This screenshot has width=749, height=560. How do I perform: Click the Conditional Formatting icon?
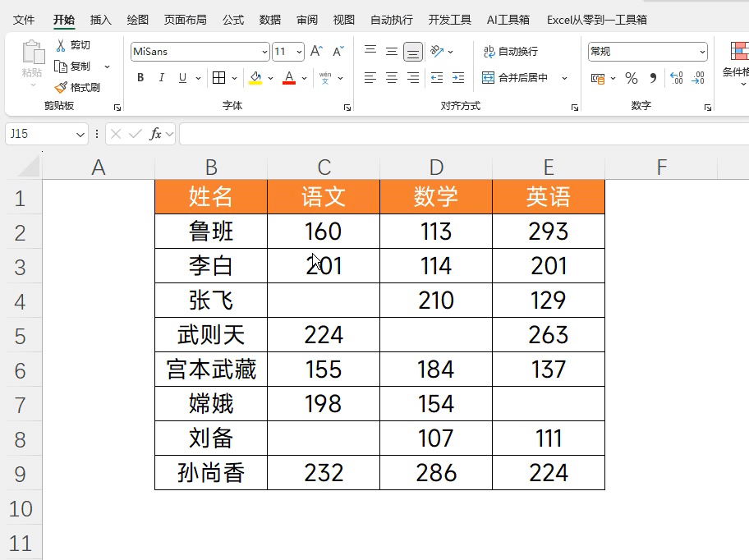point(739,51)
